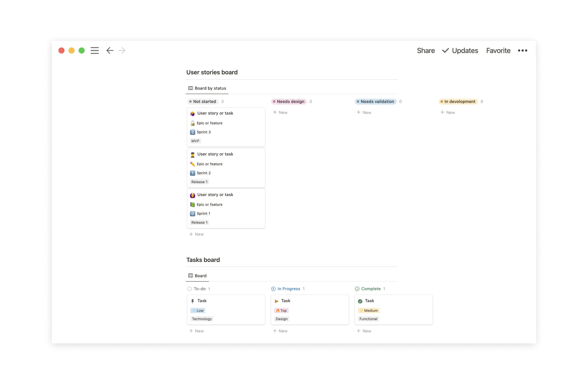Viewport: 588px width, 384px height.
Task: Click the Complete status check icon
Action: coord(357,289)
